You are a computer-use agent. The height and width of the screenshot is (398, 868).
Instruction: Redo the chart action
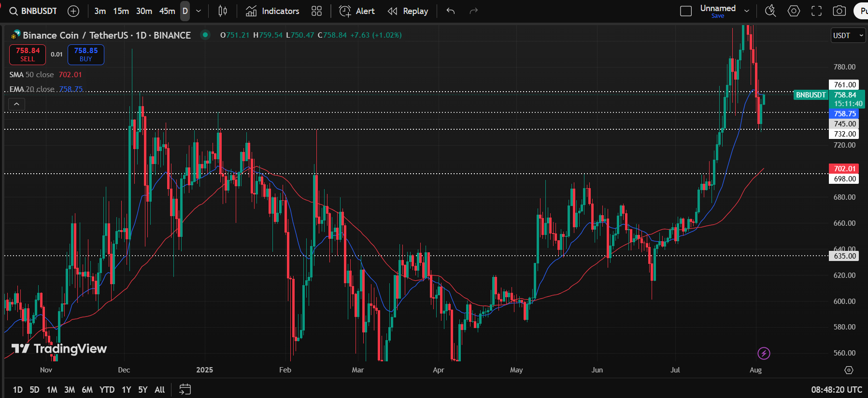coord(474,11)
